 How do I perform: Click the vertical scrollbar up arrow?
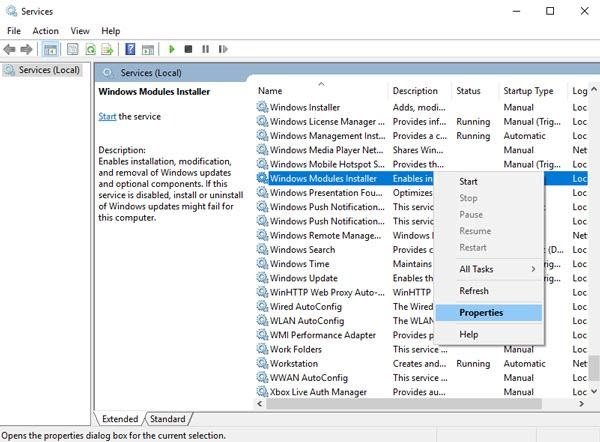[594, 89]
